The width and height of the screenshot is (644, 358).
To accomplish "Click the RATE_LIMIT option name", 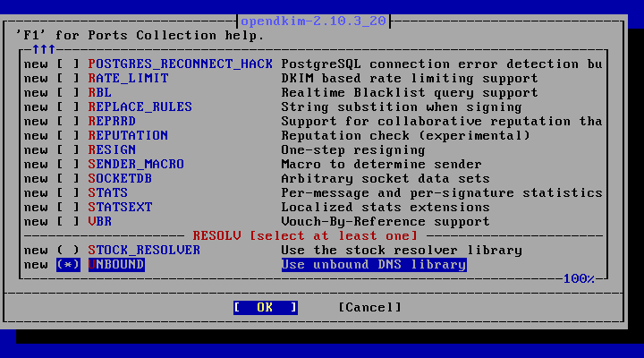I will tap(128, 79).
